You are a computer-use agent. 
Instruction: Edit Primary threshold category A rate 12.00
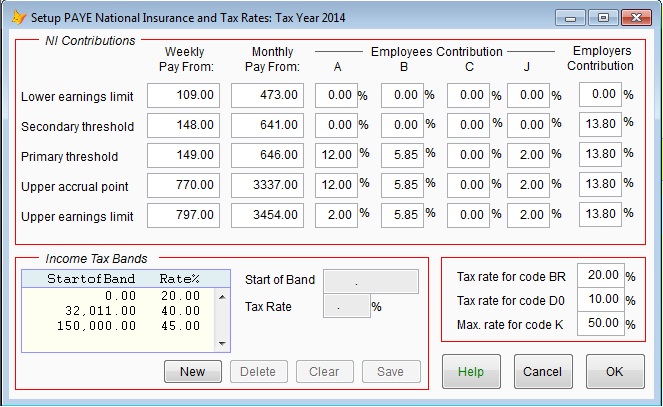pyautogui.click(x=336, y=155)
